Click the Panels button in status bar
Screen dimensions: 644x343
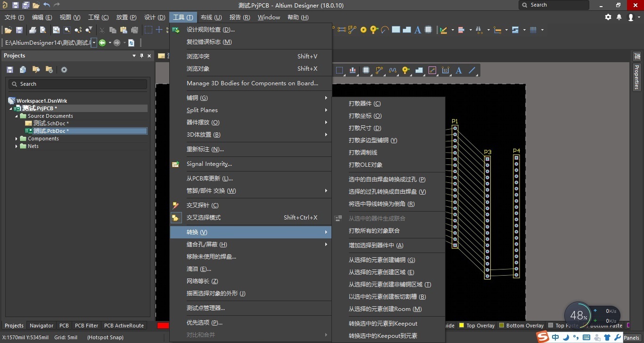point(631,338)
